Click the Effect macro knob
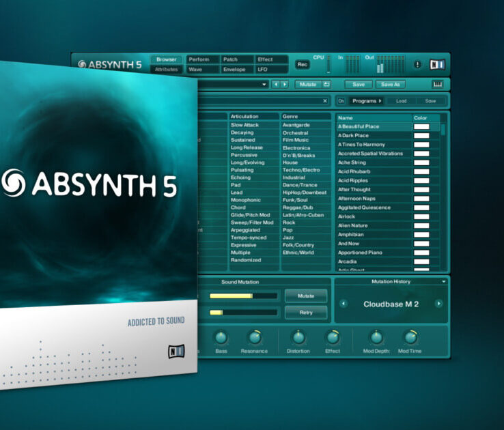Viewport: 504px width, 430px height. (333, 337)
